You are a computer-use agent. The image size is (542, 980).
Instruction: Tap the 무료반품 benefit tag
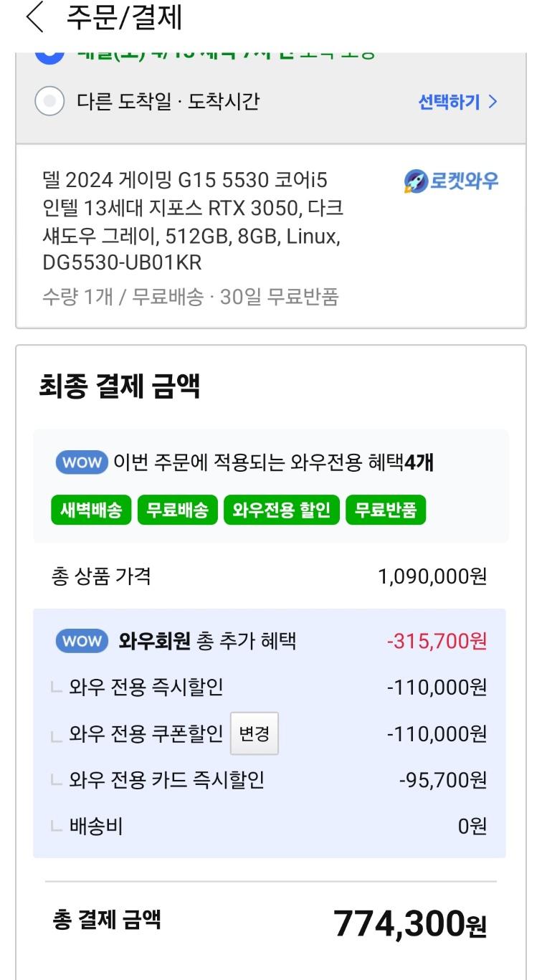click(x=386, y=510)
